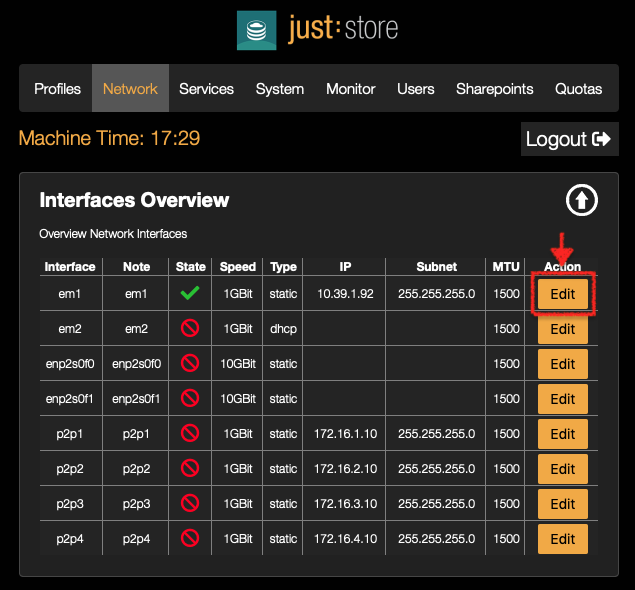Edit the em1 interface
This screenshot has width=635, height=590.
(563, 294)
